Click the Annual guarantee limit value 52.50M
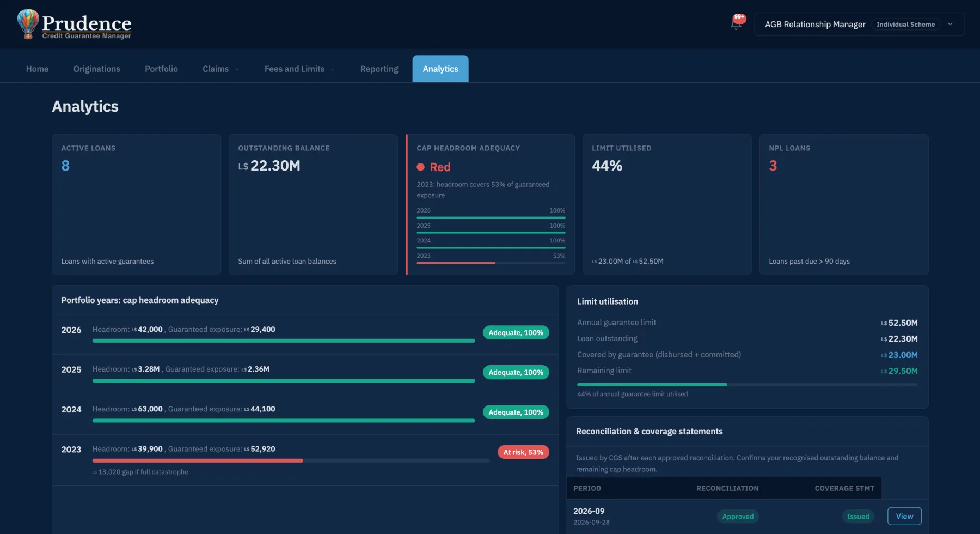980x534 pixels. (899, 323)
